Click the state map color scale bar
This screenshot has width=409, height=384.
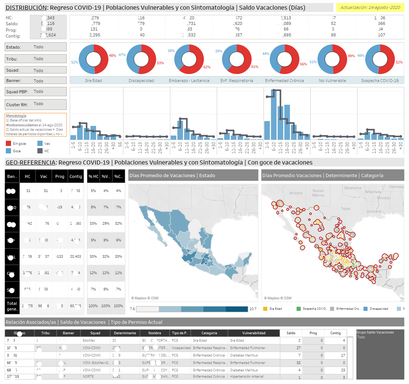(x=192, y=309)
